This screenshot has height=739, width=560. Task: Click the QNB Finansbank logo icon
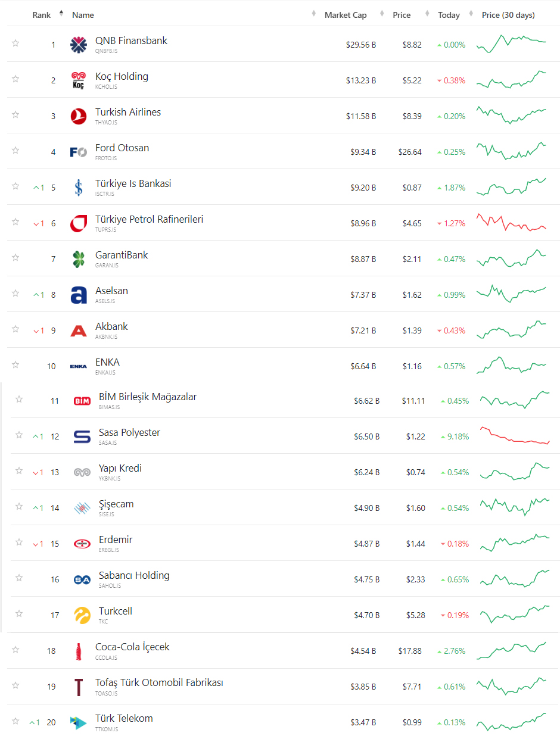pyautogui.click(x=79, y=45)
